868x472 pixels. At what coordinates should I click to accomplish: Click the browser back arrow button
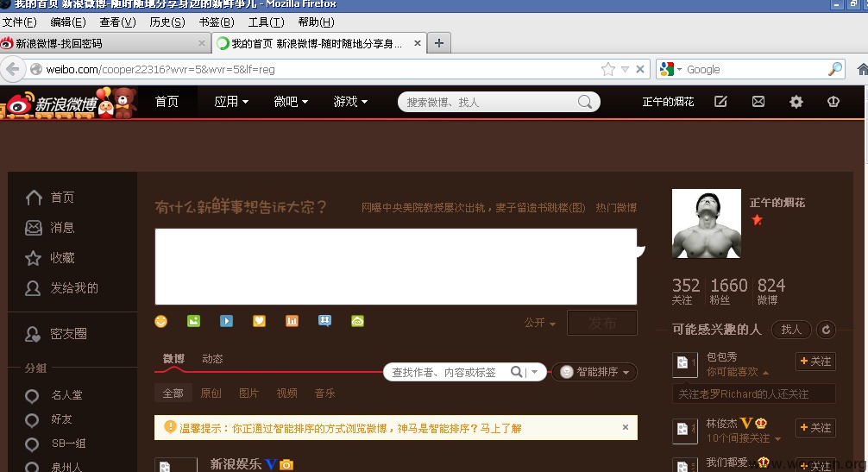click(x=12, y=69)
